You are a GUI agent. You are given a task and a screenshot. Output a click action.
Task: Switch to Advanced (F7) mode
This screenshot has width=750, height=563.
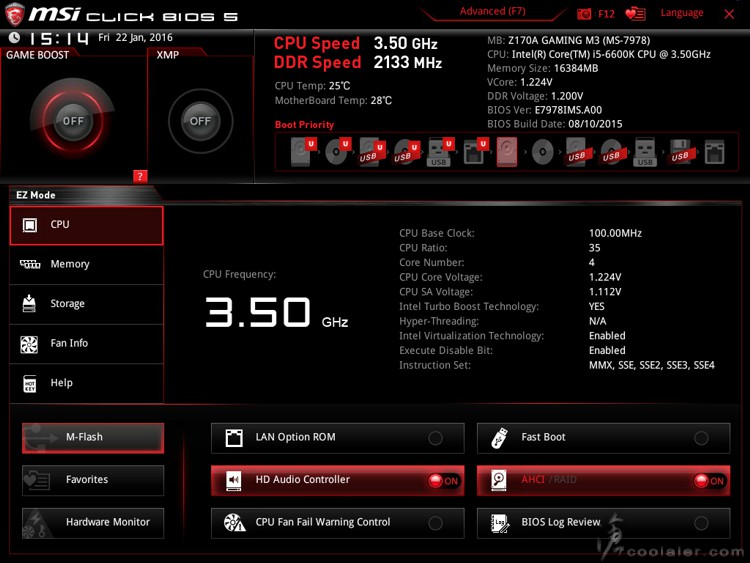pos(493,11)
